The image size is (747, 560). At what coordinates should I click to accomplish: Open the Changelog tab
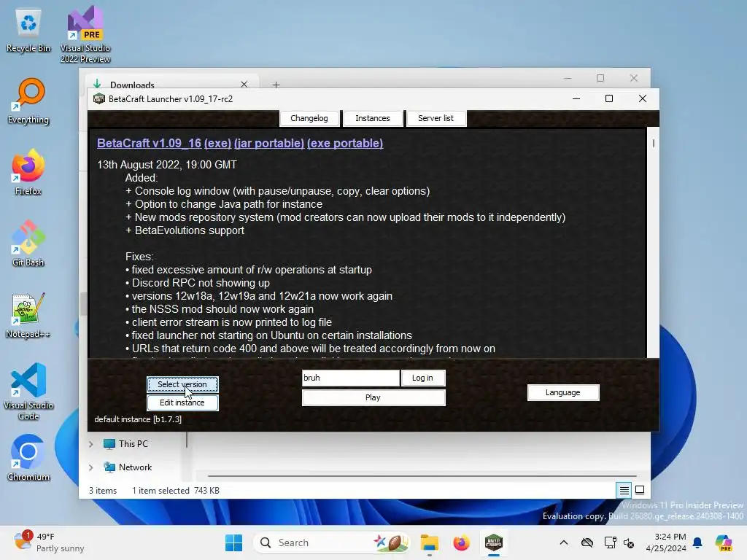(309, 118)
